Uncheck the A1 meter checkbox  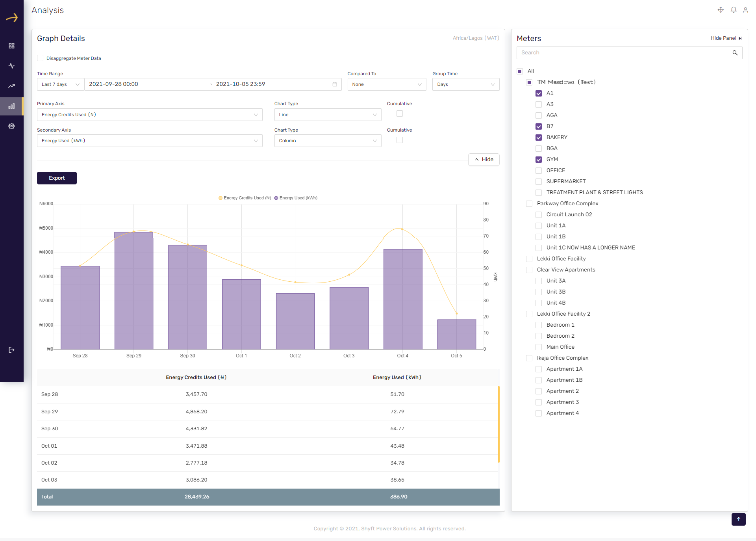click(539, 93)
